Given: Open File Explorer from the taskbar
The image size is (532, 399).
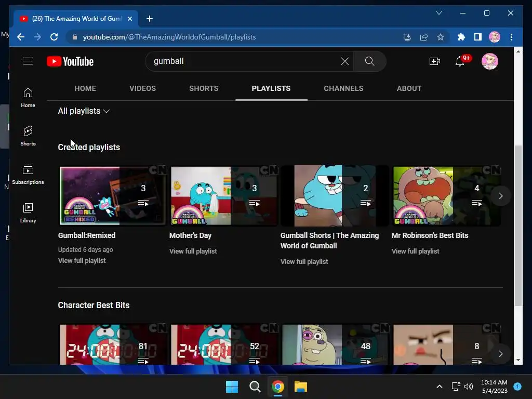Looking at the screenshot, I should point(301,387).
